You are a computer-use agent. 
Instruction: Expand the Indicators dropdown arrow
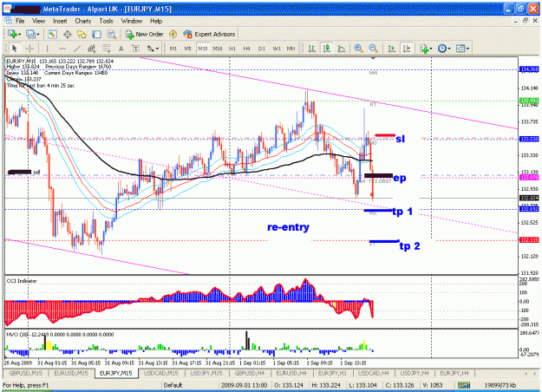coord(431,49)
